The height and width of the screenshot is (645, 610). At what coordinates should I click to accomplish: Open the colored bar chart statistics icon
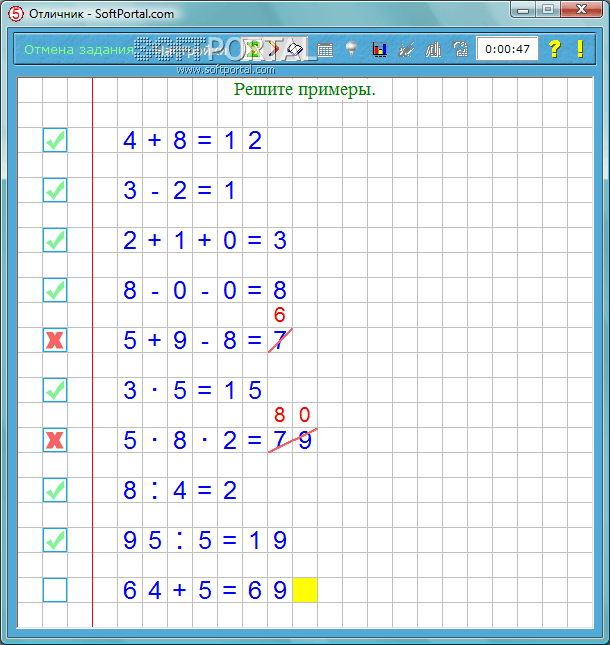click(379, 50)
